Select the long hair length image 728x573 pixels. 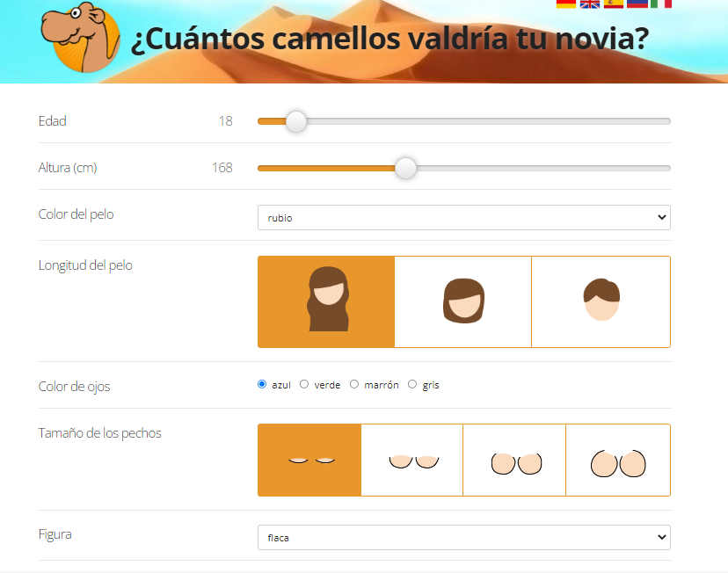pos(326,301)
